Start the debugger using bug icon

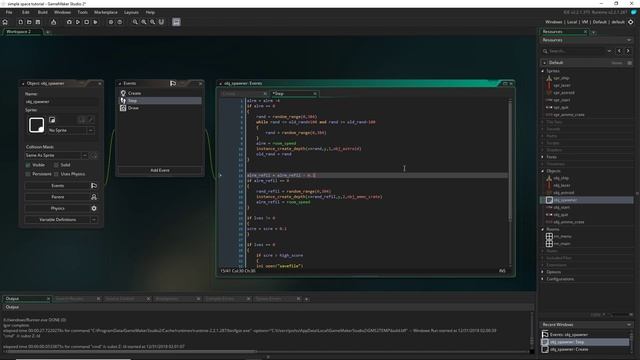pos(69,22)
